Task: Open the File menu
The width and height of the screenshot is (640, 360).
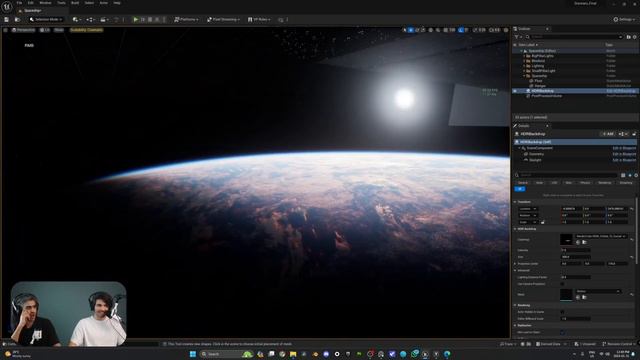Action: pyautogui.click(x=19, y=3)
